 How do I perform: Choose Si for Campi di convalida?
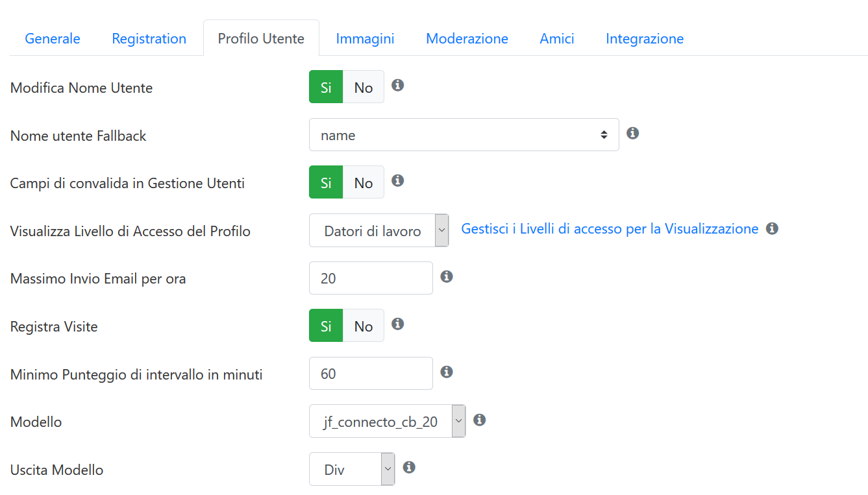tap(326, 182)
